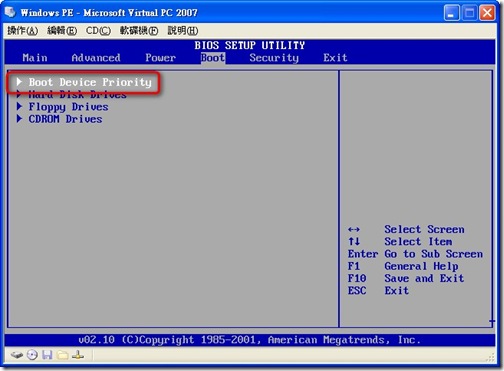The image size is (504, 371).
Task: Open the 操作(A) menu
Action: pyautogui.click(x=23, y=31)
